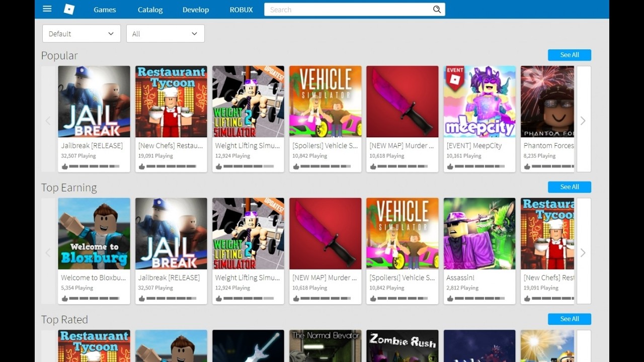Click See All for Popular
The image size is (644, 362).
click(x=570, y=55)
